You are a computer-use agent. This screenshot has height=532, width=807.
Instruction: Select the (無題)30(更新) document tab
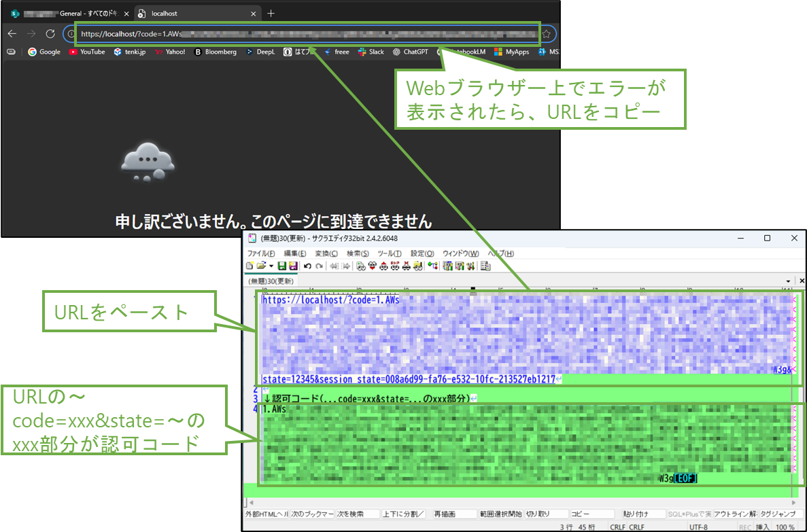[271, 281]
